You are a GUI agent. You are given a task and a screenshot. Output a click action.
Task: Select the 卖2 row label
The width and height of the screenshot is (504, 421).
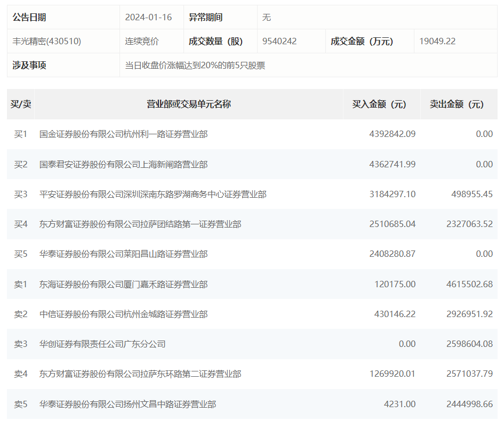pyautogui.click(x=21, y=314)
